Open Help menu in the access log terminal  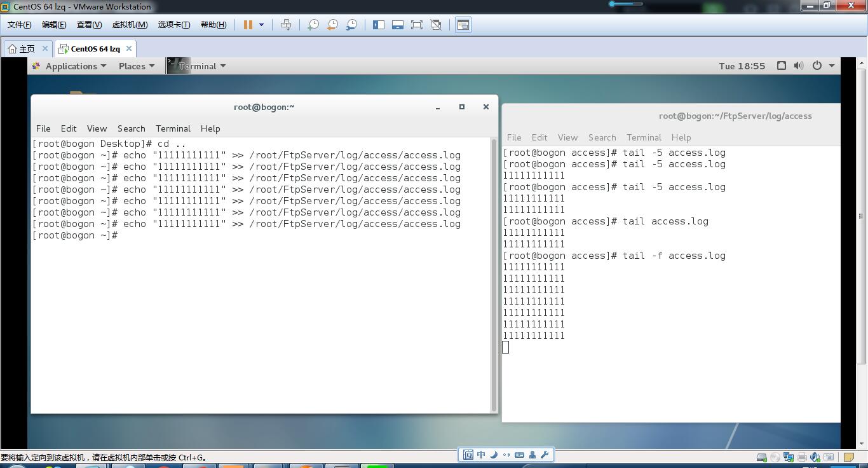pyautogui.click(x=681, y=137)
